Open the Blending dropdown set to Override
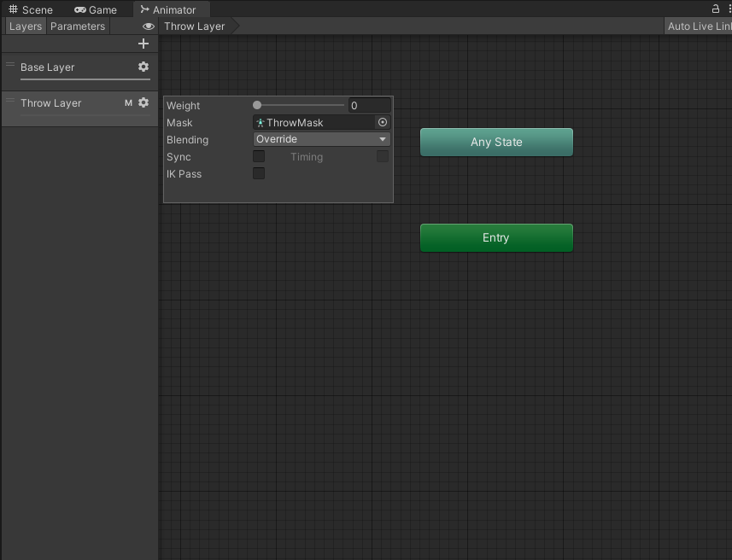Viewport: 732px width, 560px height. (x=322, y=139)
